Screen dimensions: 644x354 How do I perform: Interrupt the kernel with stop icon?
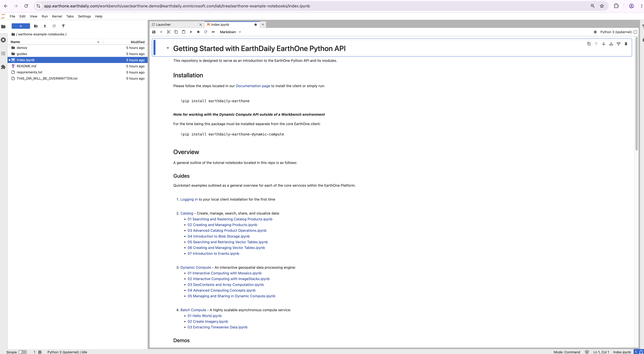coord(198,32)
